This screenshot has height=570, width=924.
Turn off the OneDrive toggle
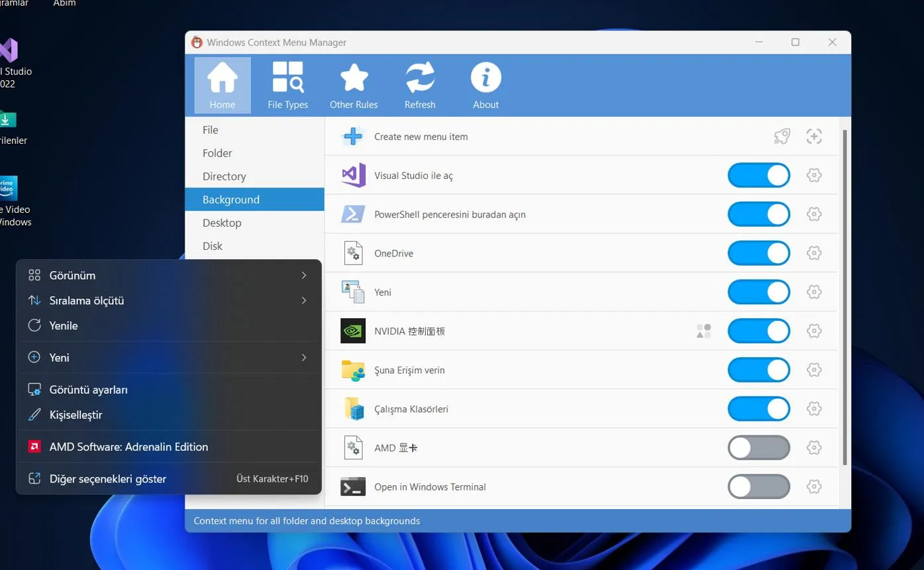point(759,253)
